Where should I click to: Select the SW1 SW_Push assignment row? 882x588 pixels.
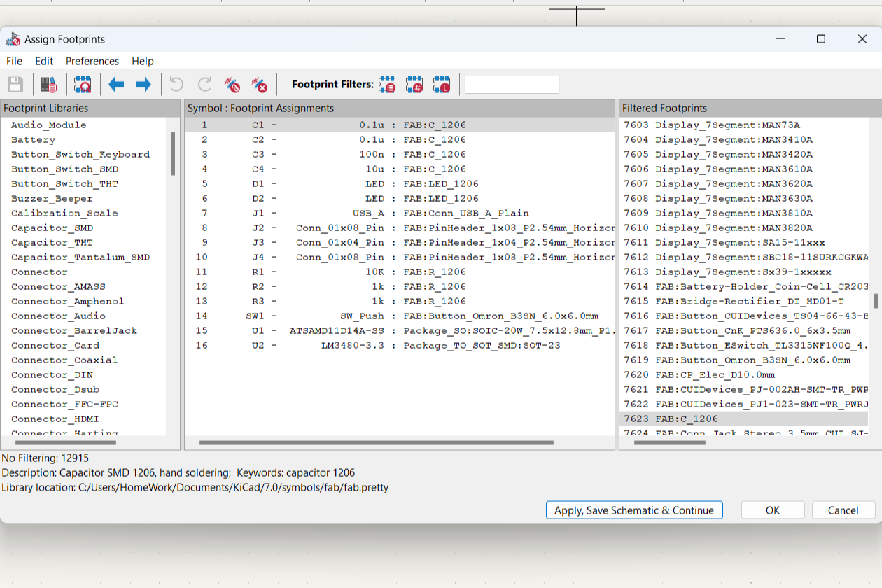[400, 316]
